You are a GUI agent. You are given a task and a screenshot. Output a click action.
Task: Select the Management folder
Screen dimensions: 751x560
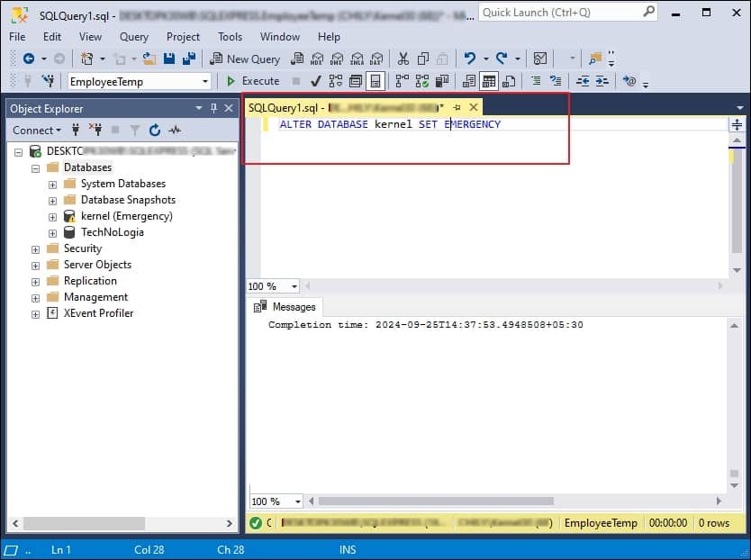(x=95, y=297)
